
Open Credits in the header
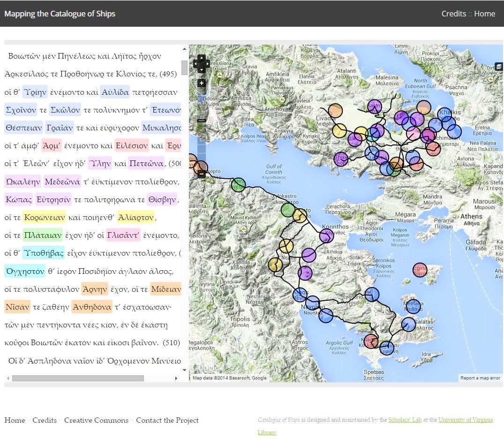453,14
